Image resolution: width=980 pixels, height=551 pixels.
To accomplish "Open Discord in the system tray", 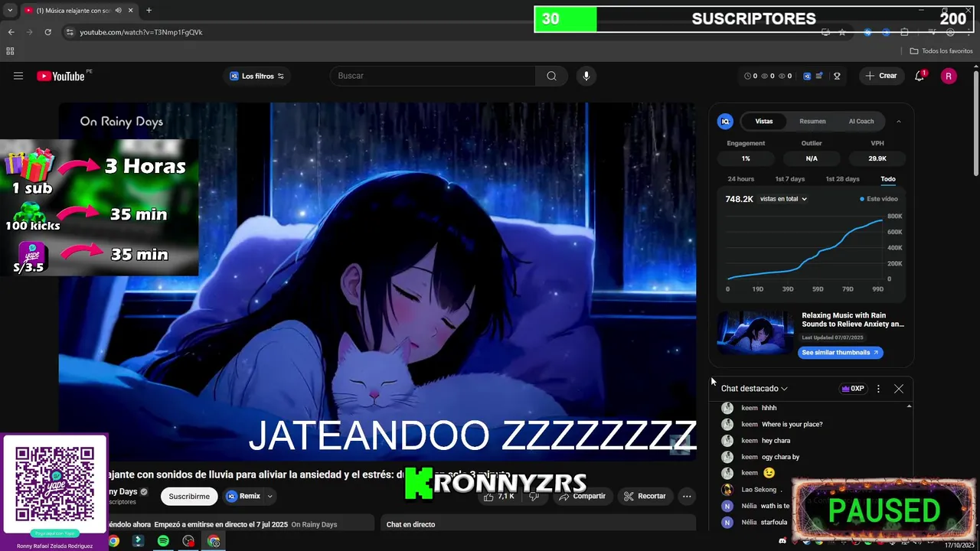I will pyautogui.click(x=782, y=541).
